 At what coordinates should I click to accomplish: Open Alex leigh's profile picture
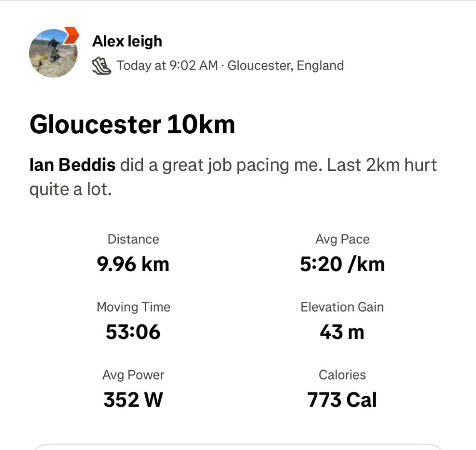(53, 54)
